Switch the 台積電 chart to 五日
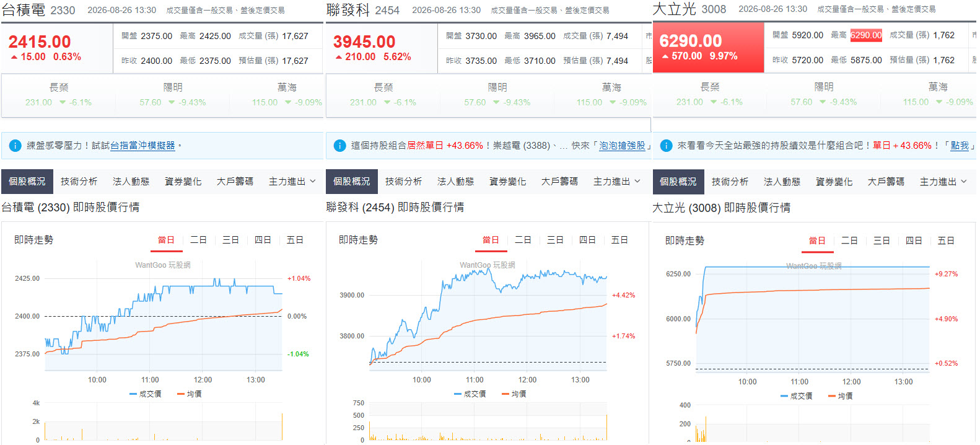980x445 pixels. click(x=295, y=240)
